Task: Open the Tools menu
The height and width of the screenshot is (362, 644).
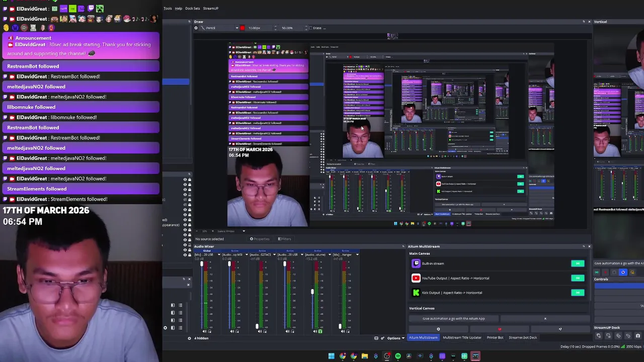Action: (168, 8)
